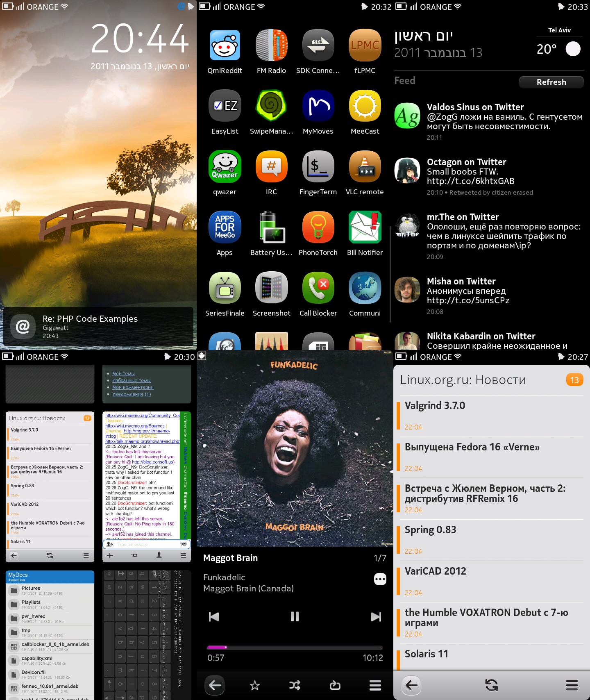The height and width of the screenshot is (700, 590).
Task: Skip to the next track
Action: pyautogui.click(x=376, y=616)
